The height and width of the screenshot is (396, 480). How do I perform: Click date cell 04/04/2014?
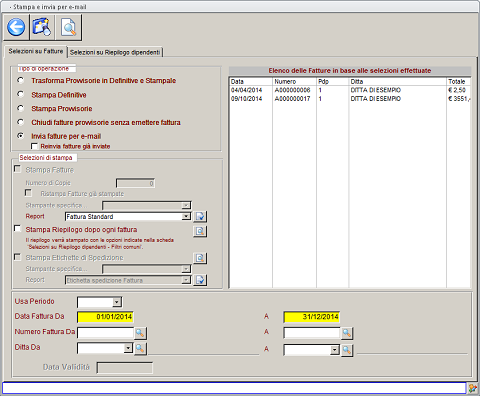coord(246,90)
